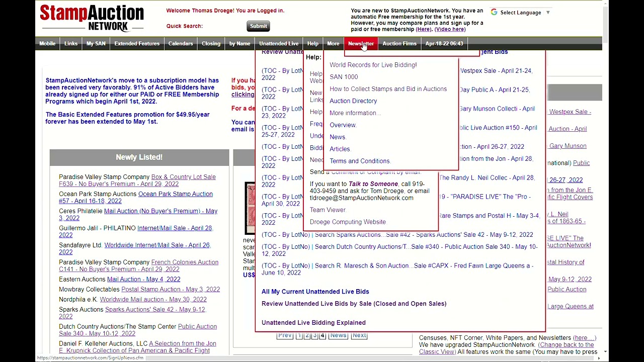Viewport: 644px width, 362px height.
Task: Go to the Prev page
Action: [285, 336]
